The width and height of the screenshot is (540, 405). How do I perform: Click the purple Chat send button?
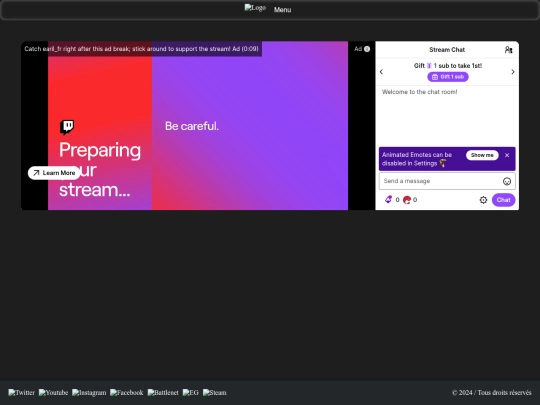point(503,200)
